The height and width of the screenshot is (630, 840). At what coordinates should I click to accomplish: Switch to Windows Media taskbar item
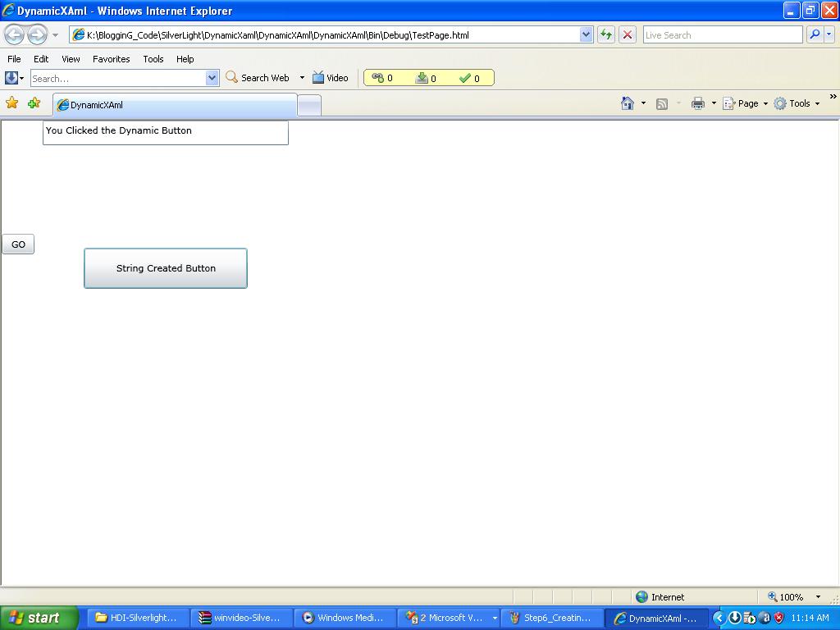(x=345, y=618)
